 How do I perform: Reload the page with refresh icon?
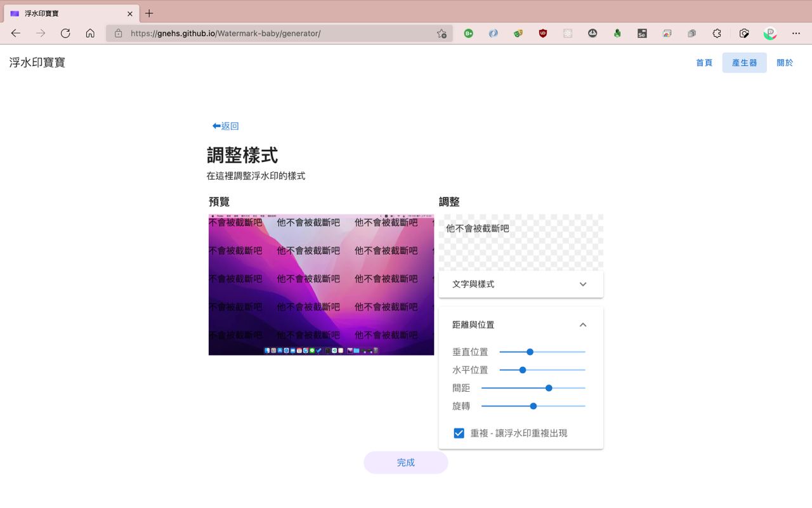tap(65, 33)
